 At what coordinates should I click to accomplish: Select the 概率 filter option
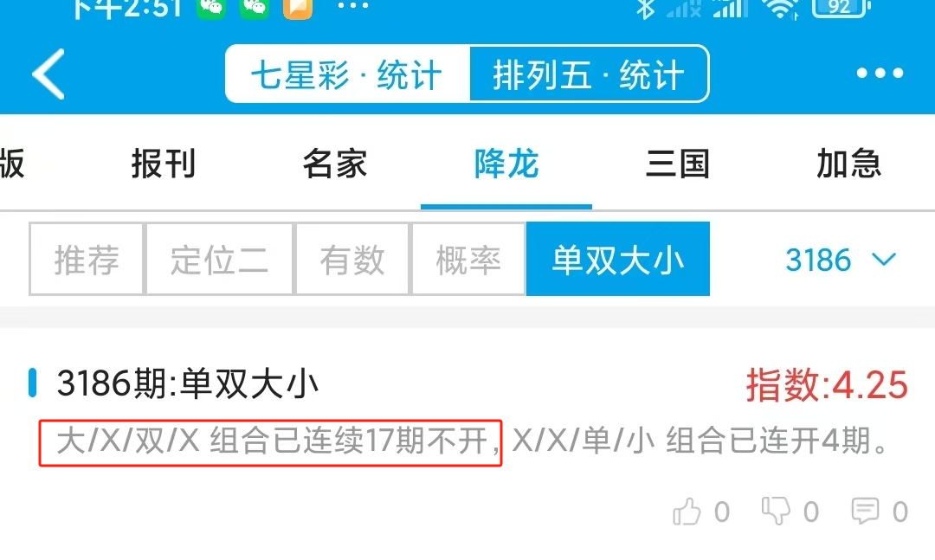coord(468,260)
